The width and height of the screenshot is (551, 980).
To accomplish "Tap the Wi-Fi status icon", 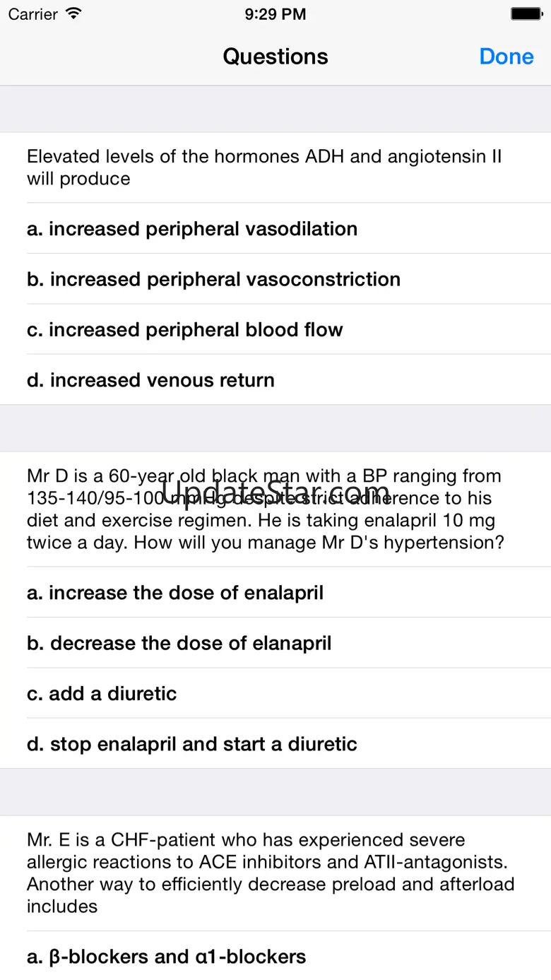I will 73,13.
